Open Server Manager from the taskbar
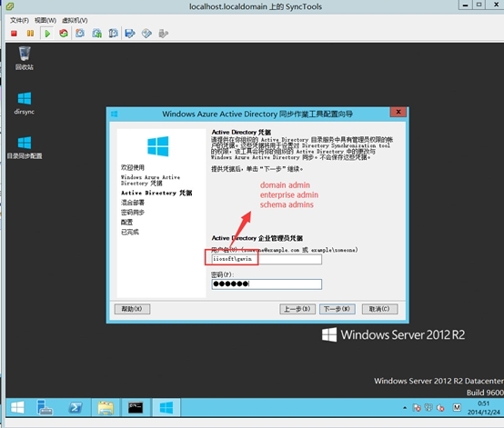Screen dimensions: 504x428 [x=45, y=408]
